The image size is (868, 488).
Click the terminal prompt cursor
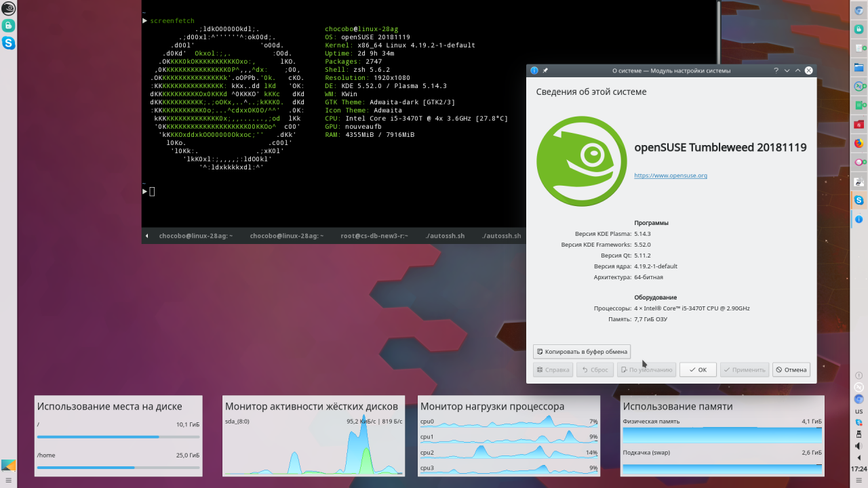(x=152, y=192)
